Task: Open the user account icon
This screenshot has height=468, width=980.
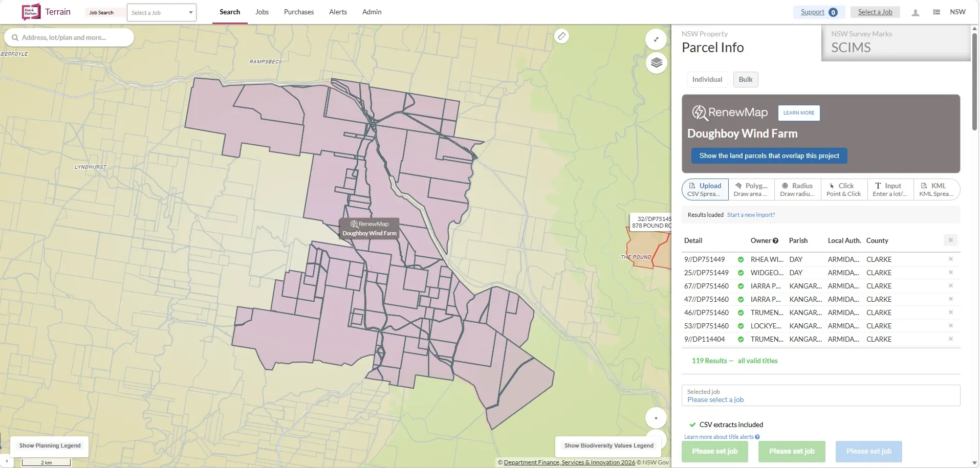Action: point(916,12)
